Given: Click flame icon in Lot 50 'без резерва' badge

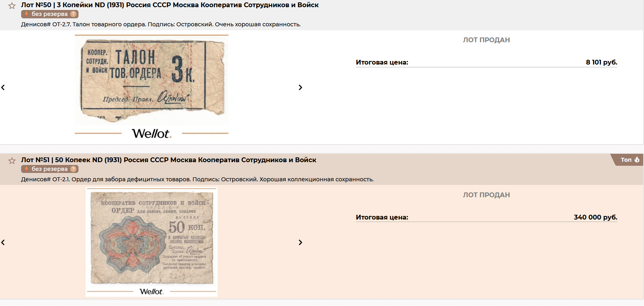Looking at the screenshot, I should pyautogui.click(x=26, y=14).
